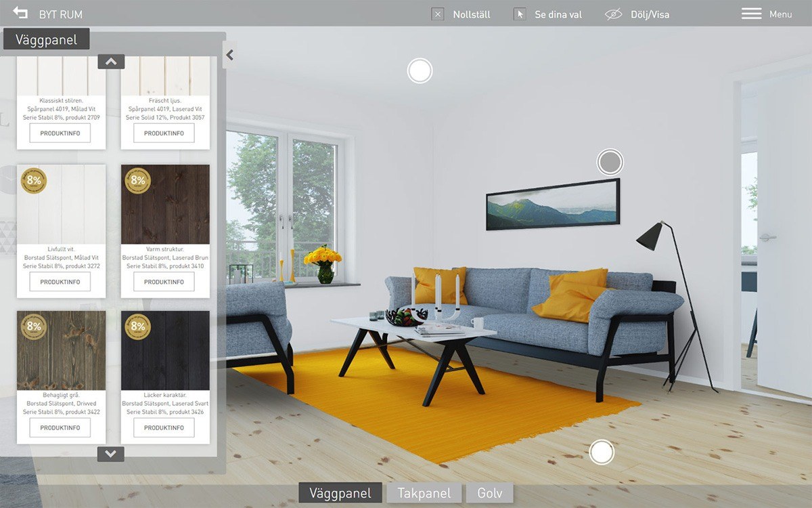The height and width of the screenshot is (508, 812).
Task: Click the up arrow in the panel list
Action: tap(110, 61)
